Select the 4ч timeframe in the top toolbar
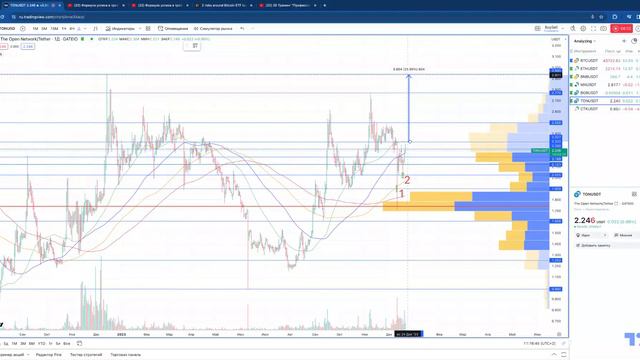This screenshot has width=640, height=360. pyautogui.click(x=72, y=29)
